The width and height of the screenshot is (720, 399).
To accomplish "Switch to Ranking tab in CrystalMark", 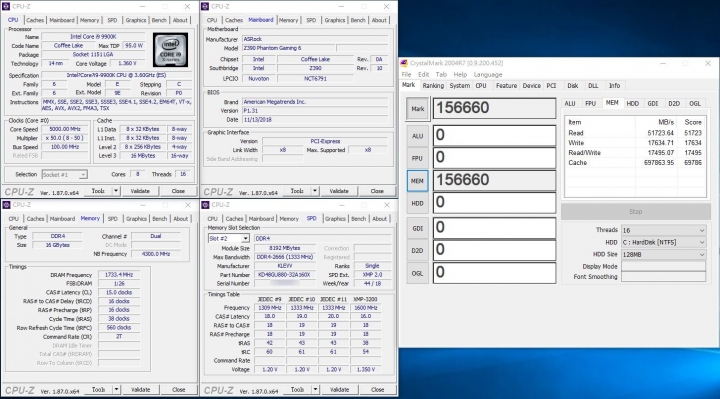I will pos(433,86).
